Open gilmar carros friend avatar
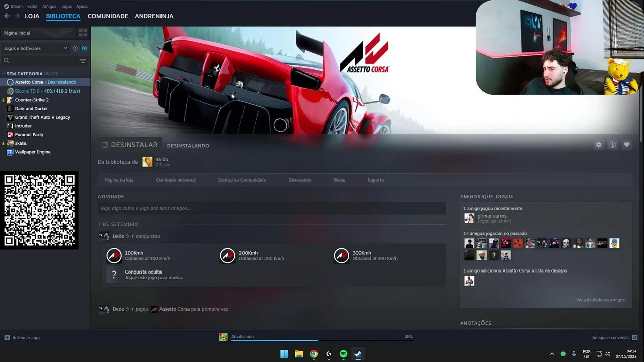Viewport: 644px width, 362px height. (x=469, y=218)
